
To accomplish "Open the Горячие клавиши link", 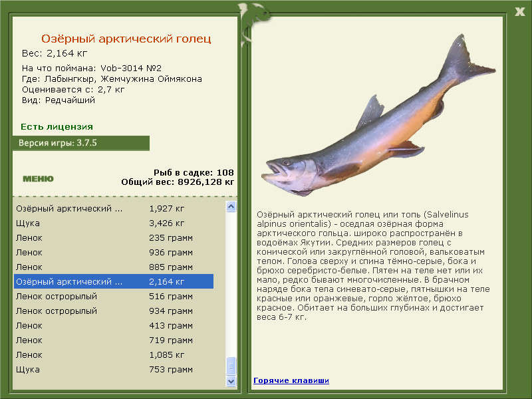I will tap(291, 380).
